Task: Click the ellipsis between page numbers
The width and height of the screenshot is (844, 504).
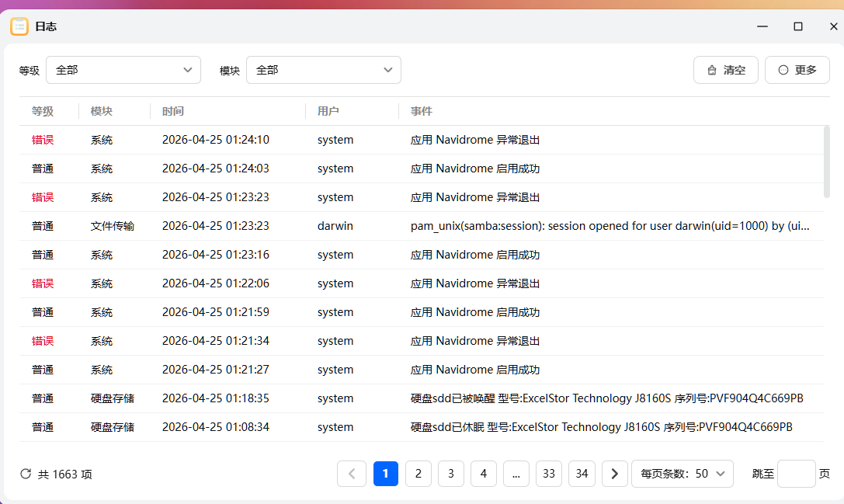Action: click(516, 474)
